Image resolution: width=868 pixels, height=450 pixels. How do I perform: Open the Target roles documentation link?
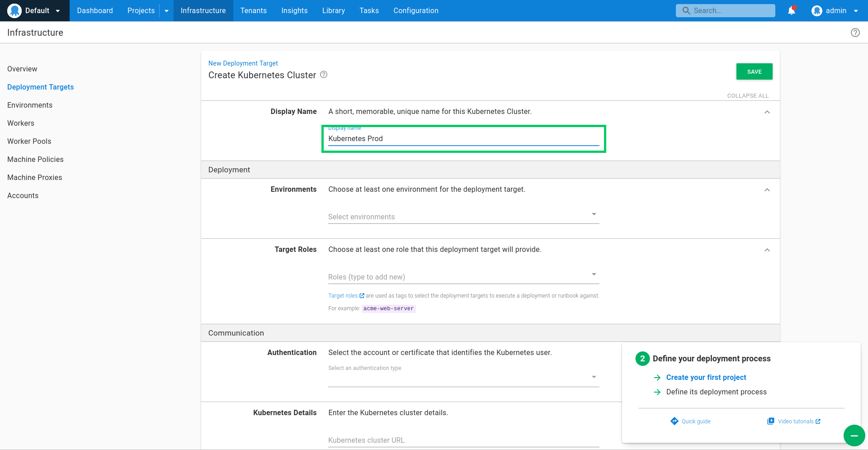click(x=343, y=296)
